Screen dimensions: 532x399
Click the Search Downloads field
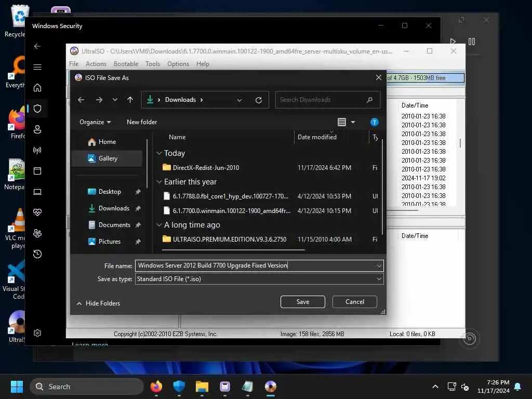coord(327,100)
